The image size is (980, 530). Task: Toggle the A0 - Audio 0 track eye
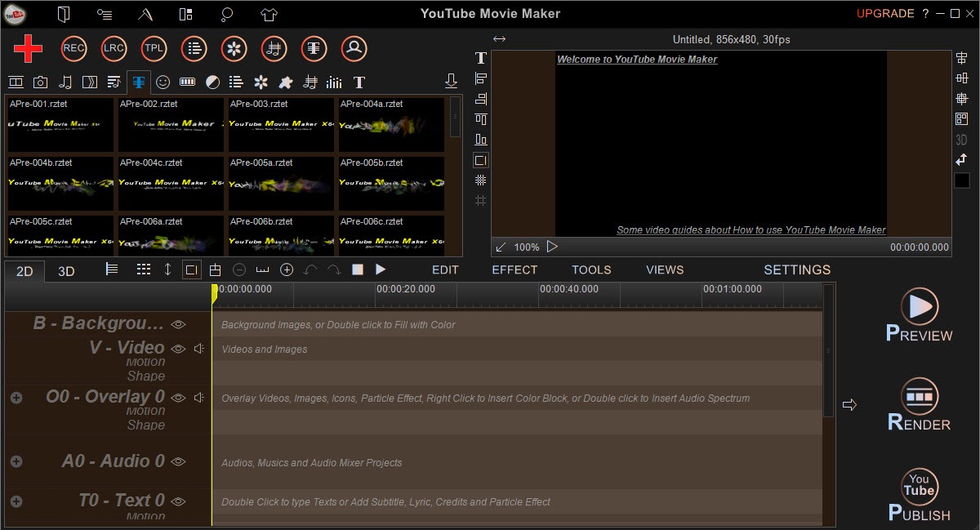(179, 461)
